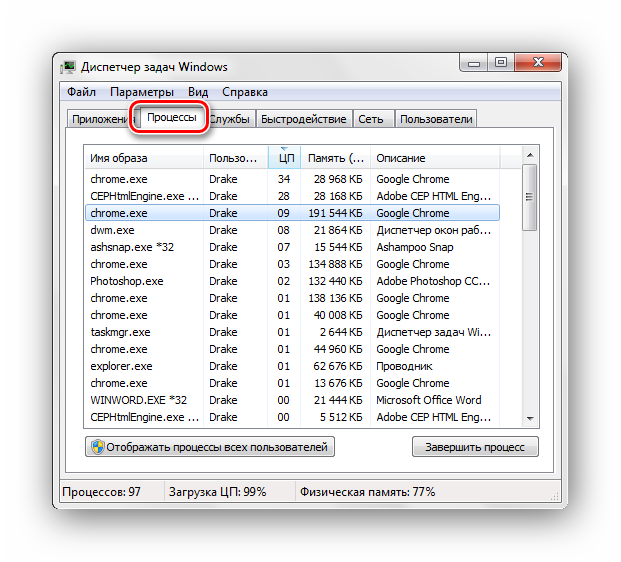Click the Ashampoo Snap description cell

pos(415,247)
